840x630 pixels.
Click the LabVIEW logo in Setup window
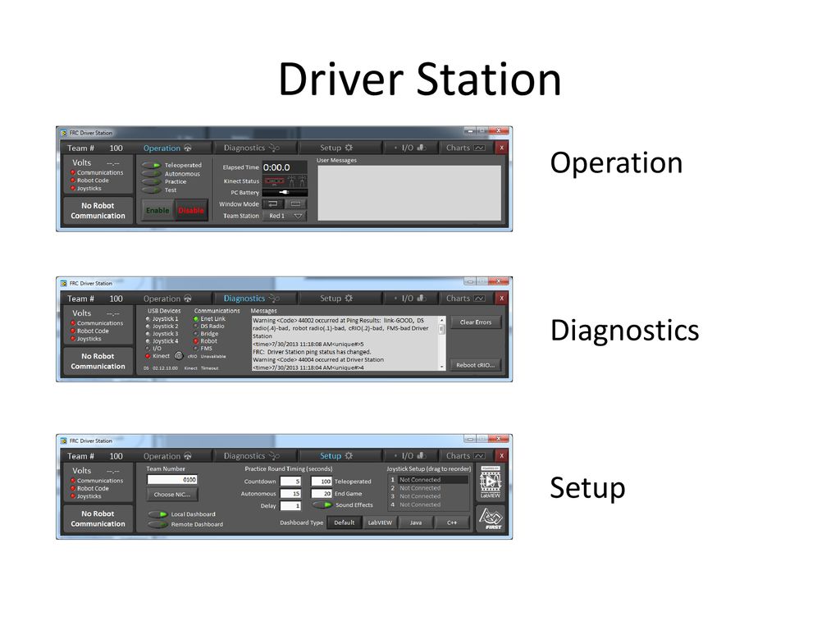(x=491, y=482)
